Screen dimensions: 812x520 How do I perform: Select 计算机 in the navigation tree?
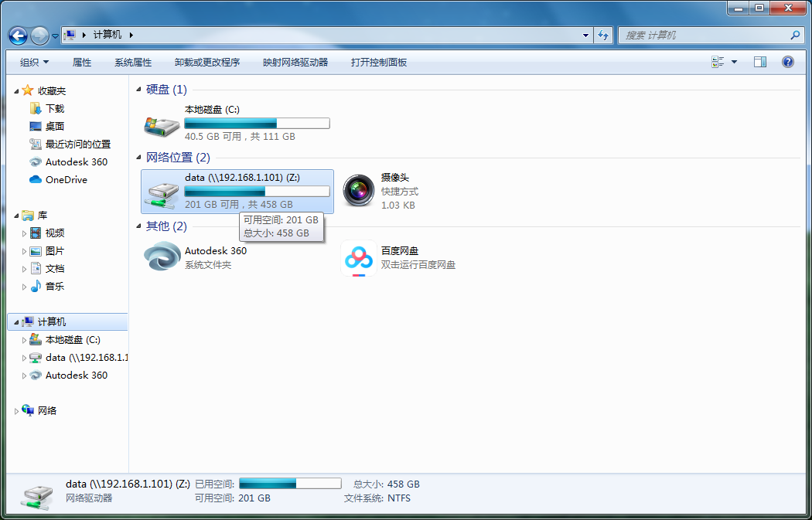tap(68, 322)
